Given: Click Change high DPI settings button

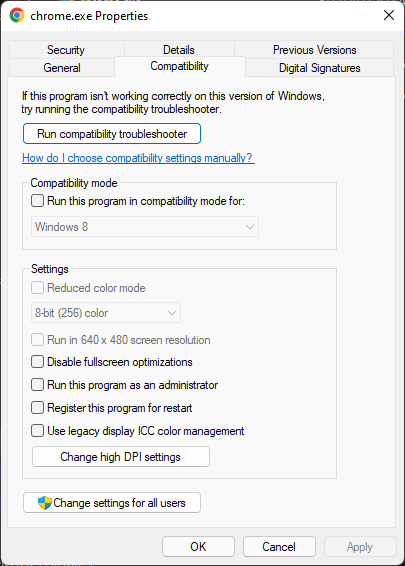Looking at the screenshot, I should coord(121,457).
